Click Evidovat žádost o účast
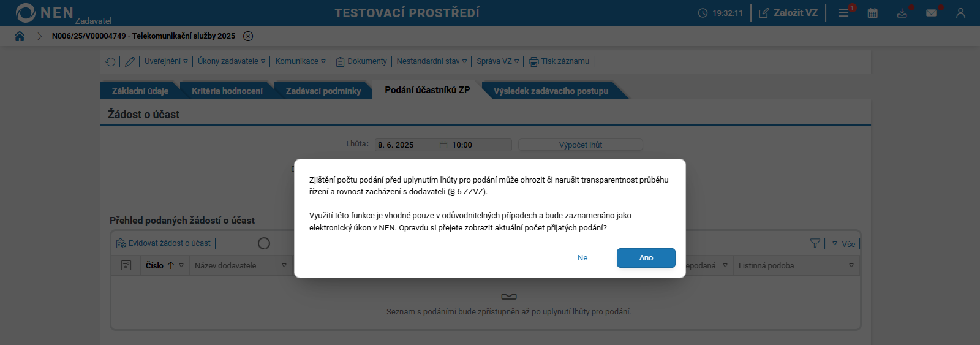 164,243
